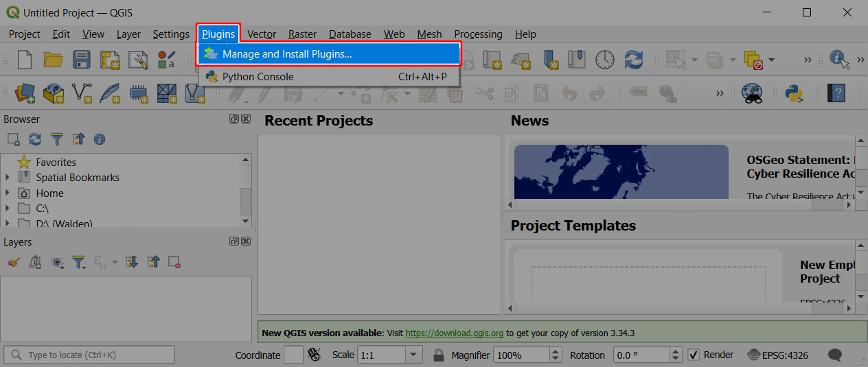This screenshot has width=868, height=367.
Task: Open the Temporal Controller clock icon
Action: (x=605, y=60)
